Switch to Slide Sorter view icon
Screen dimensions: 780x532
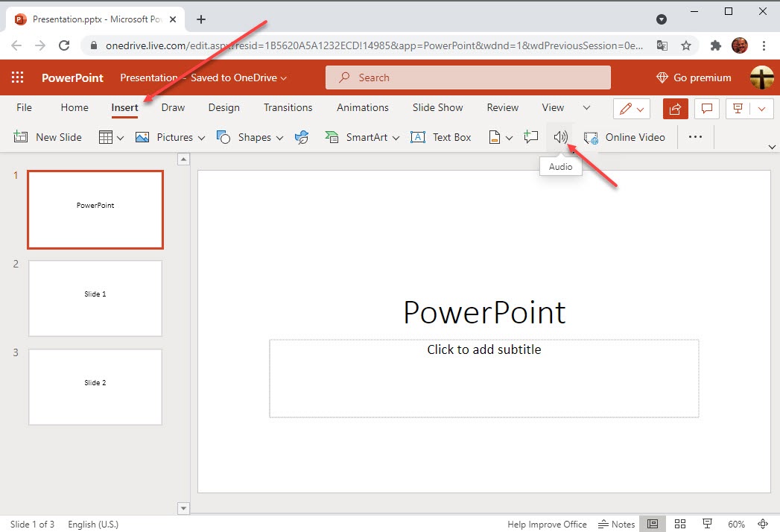pos(680,524)
